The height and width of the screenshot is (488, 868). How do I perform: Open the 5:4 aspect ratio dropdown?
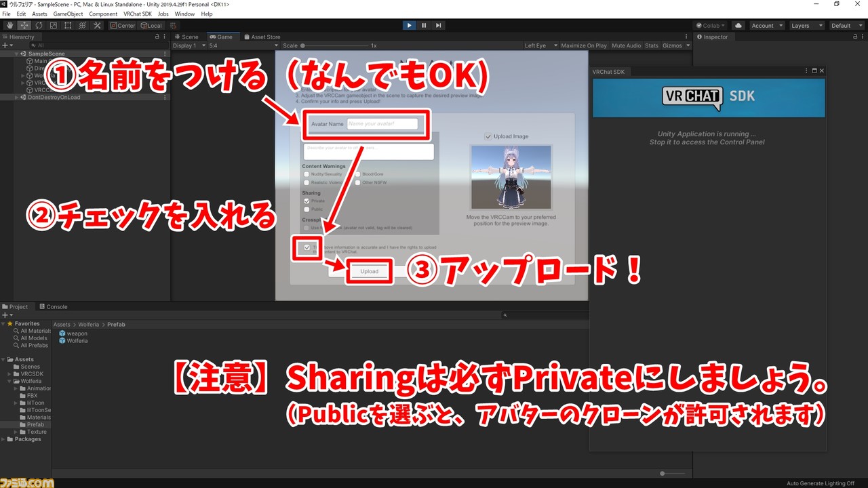point(243,45)
